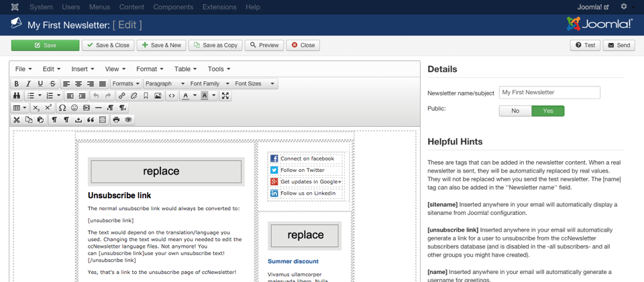Select the Connect on facebook row
The width and height of the screenshot is (644, 282).
pos(306,158)
